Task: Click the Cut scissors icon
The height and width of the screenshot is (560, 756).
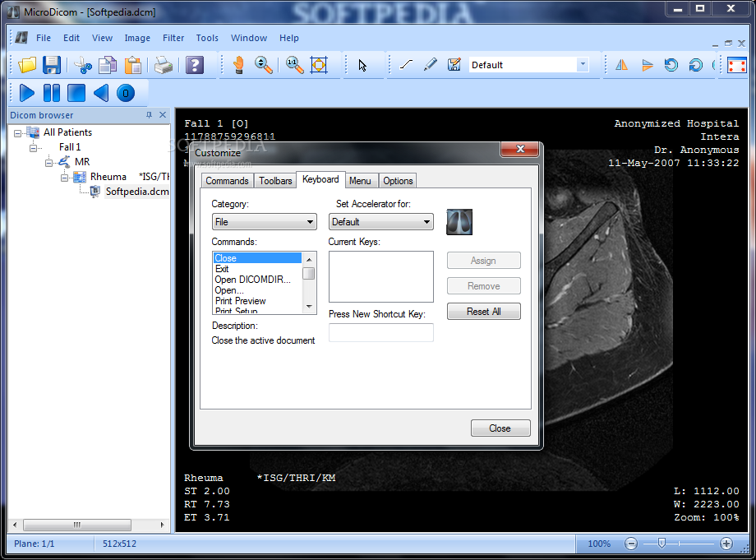Action: pos(84,65)
